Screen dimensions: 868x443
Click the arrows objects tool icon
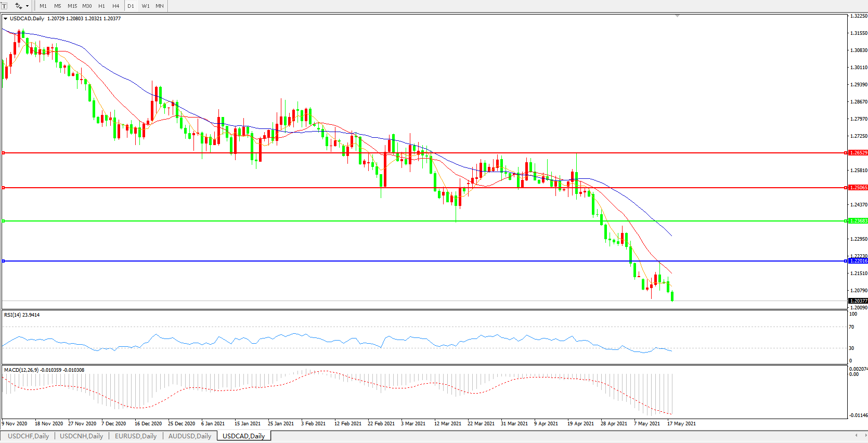[18, 6]
